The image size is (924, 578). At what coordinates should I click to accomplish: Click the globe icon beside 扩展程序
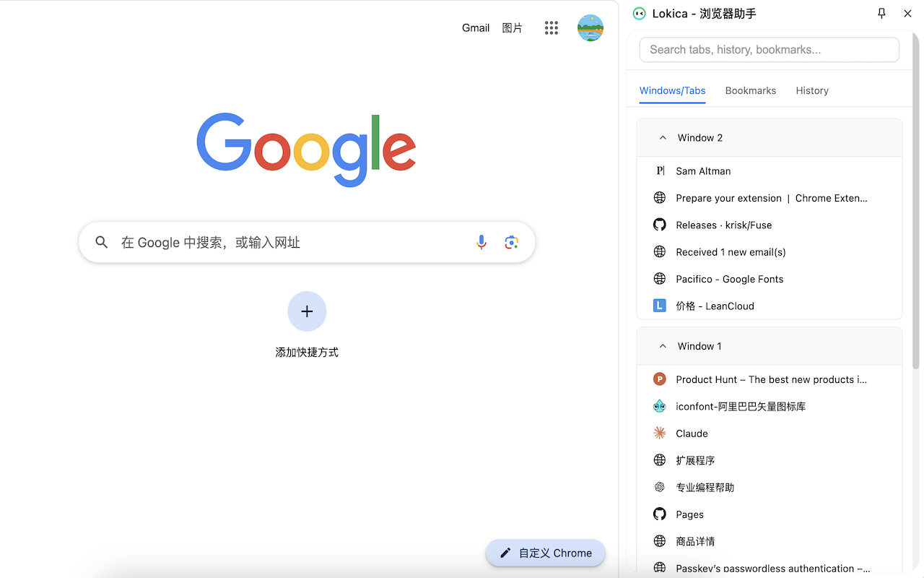659,460
